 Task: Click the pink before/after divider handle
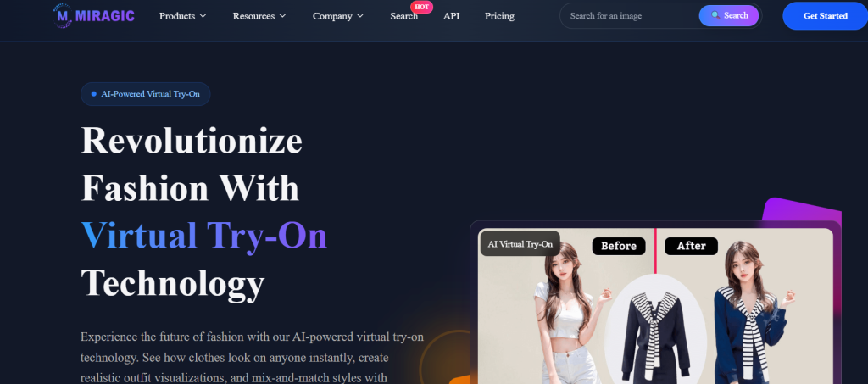pos(655,251)
